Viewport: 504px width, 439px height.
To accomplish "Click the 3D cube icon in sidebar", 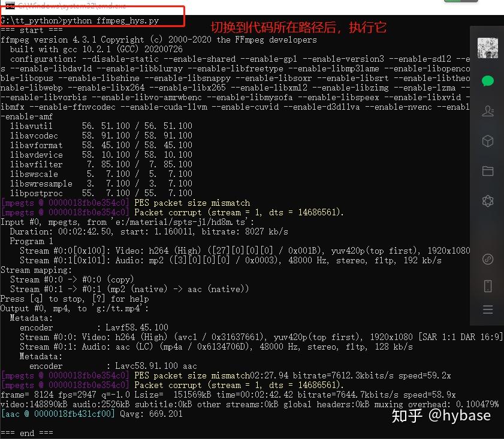I will tap(488, 140).
